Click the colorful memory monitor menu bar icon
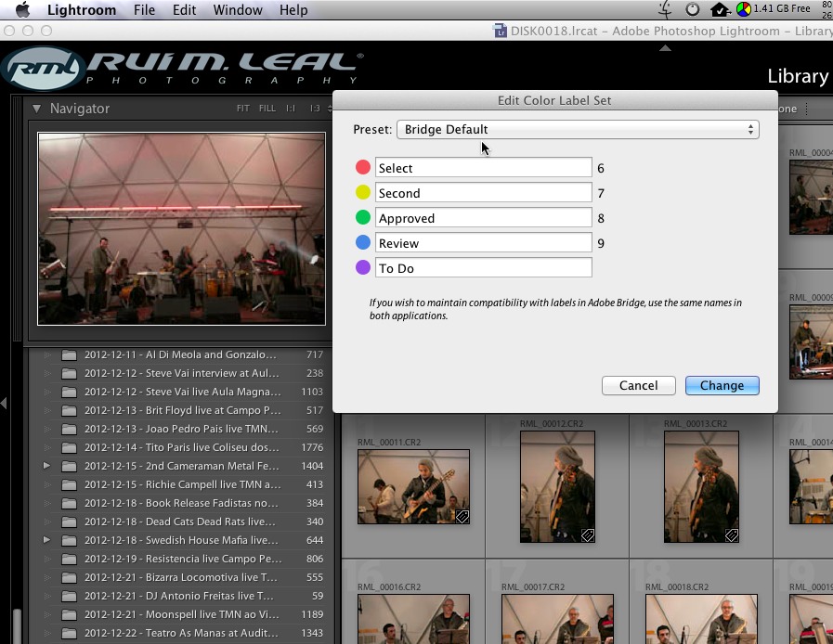Screen dimensions: 833x644 point(744,9)
